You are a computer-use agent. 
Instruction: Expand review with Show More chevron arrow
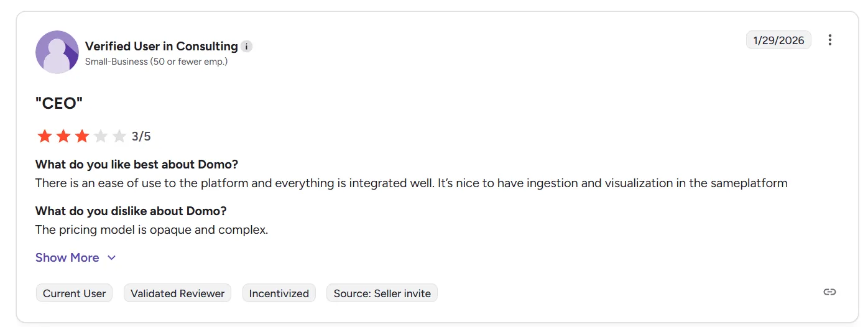point(112,258)
